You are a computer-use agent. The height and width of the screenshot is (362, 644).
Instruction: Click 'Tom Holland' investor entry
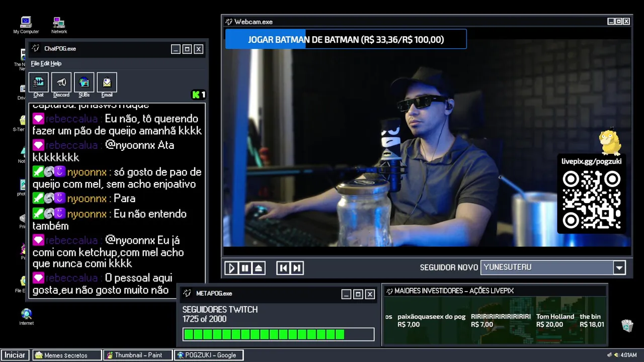click(555, 320)
